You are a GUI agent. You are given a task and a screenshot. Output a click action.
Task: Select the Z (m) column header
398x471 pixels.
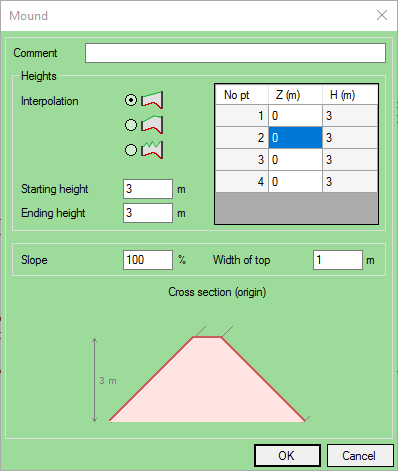tap(295, 95)
